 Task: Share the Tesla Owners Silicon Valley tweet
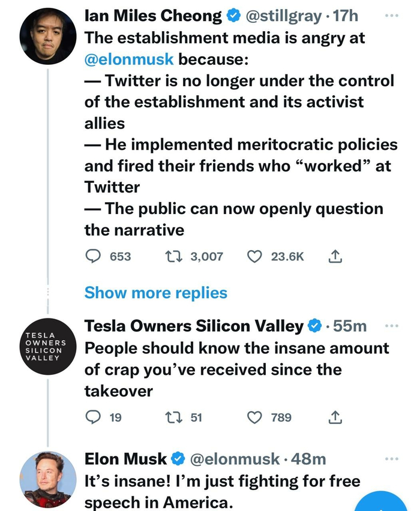[x=336, y=417]
